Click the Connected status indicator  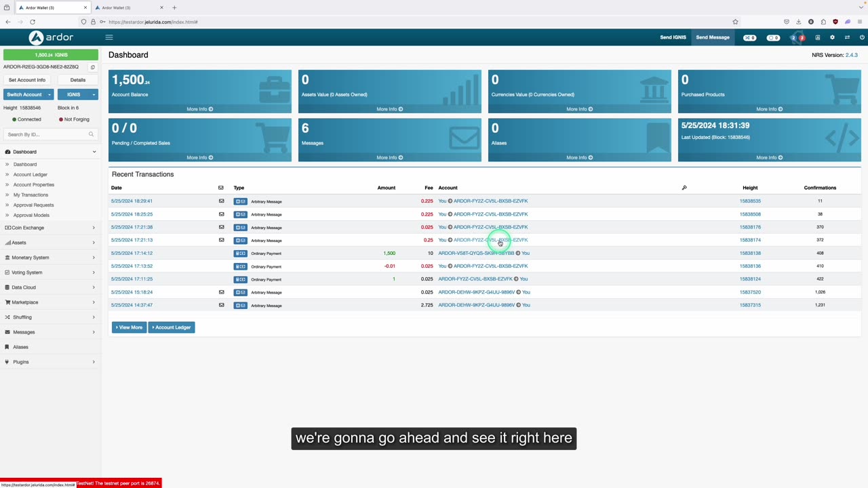click(27, 119)
